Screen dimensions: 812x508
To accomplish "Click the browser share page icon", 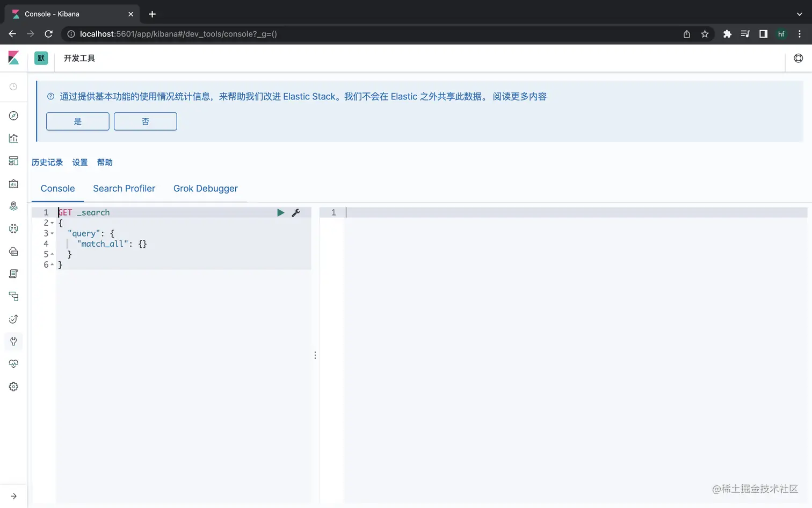I will [x=686, y=34].
